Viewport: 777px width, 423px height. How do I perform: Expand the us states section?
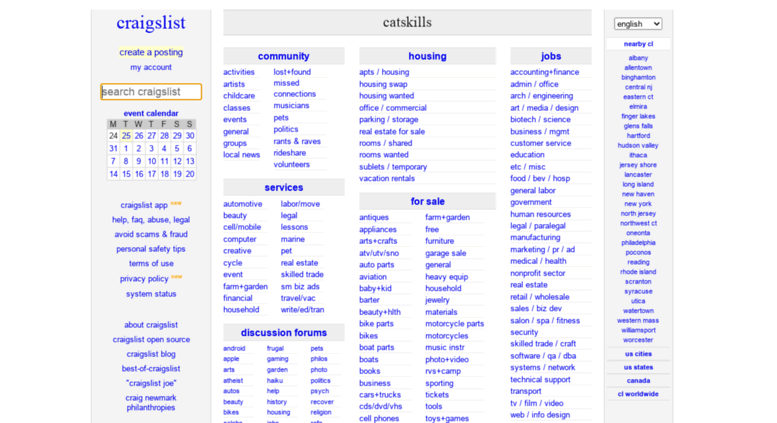638,368
